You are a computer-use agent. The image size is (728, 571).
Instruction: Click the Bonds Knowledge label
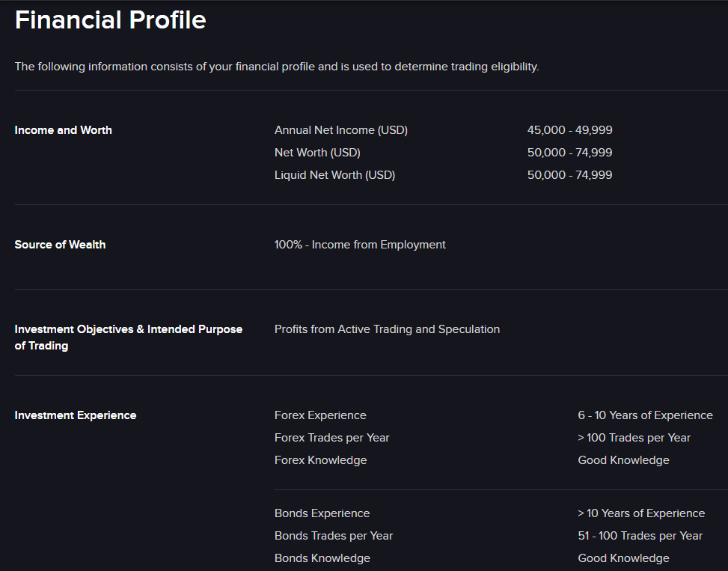click(x=322, y=558)
